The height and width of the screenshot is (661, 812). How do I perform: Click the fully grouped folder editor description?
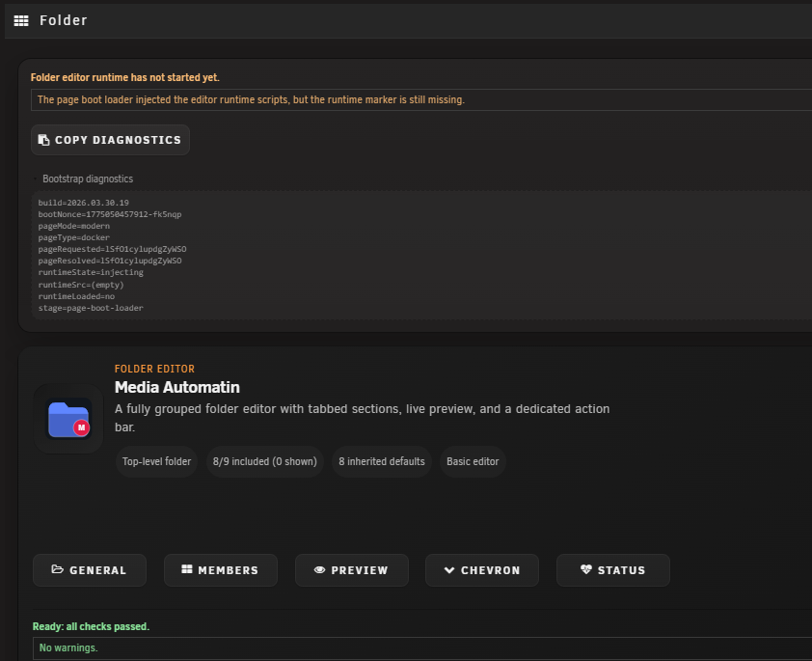[362, 418]
